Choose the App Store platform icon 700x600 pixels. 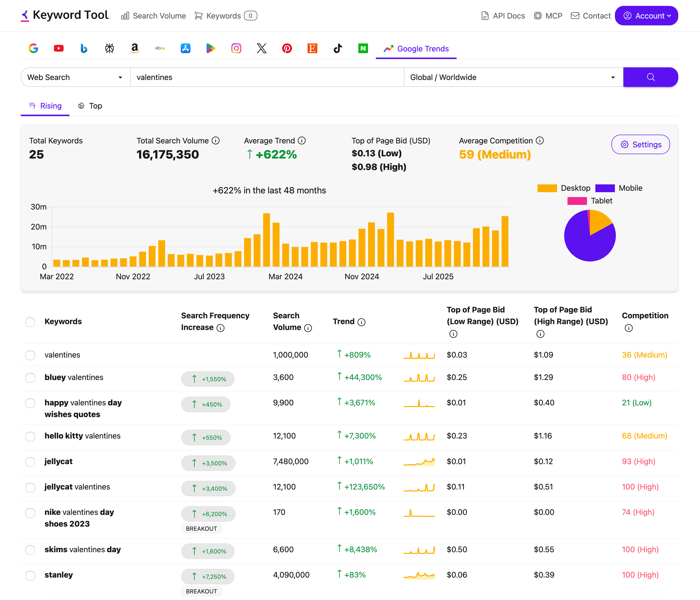tap(185, 48)
